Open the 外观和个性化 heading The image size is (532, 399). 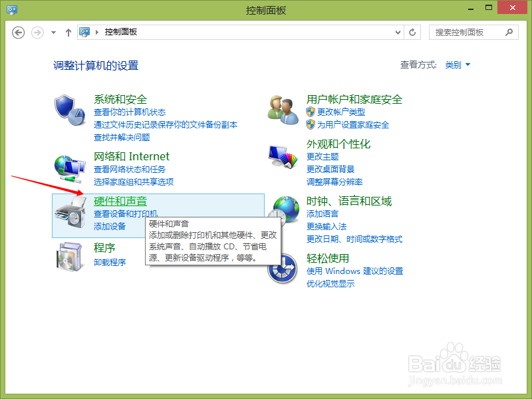coord(338,144)
